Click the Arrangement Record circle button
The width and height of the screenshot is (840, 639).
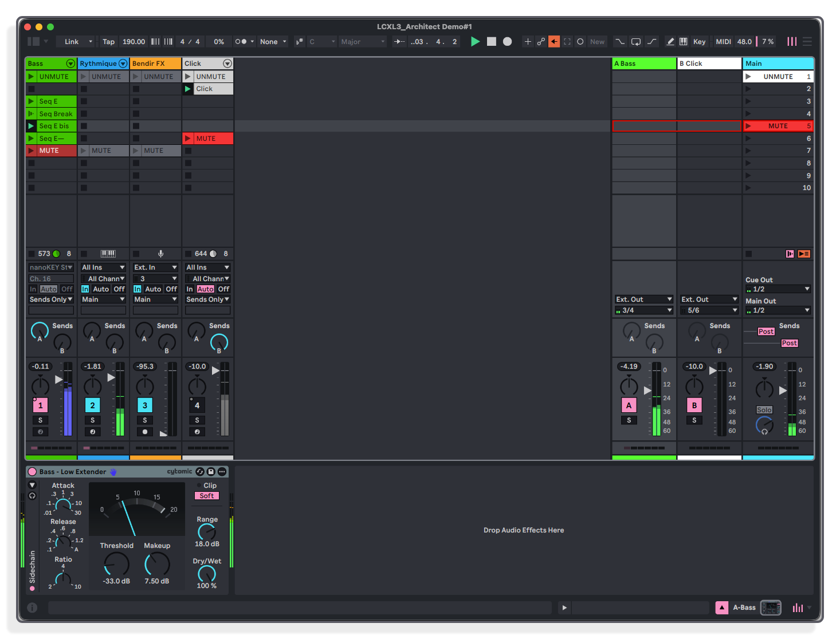pos(507,41)
